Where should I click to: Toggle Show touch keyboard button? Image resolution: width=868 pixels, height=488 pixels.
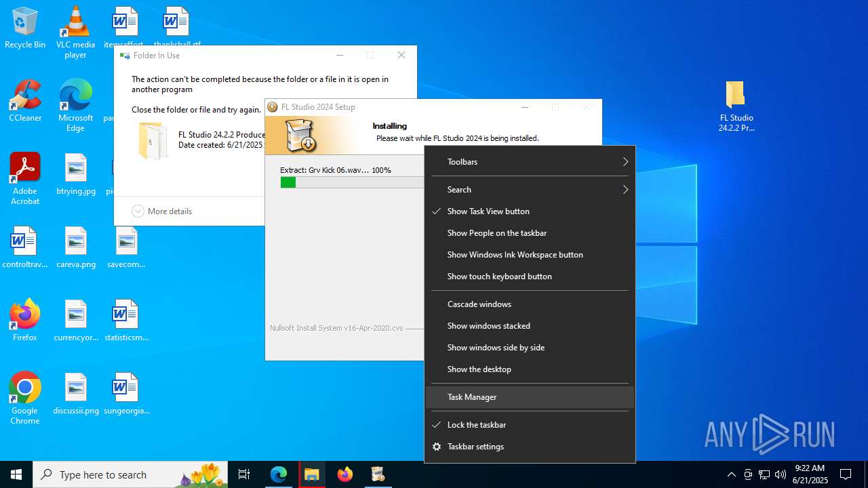(x=530, y=277)
